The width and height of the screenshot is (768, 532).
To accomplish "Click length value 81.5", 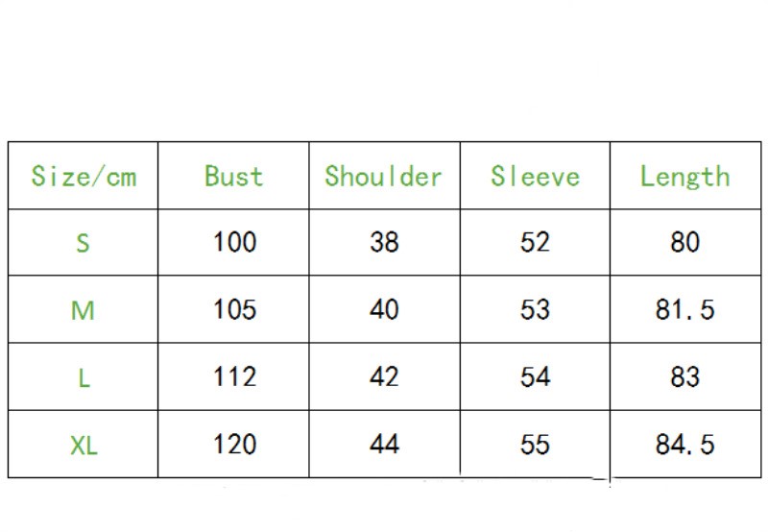I will [x=684, y=309].
